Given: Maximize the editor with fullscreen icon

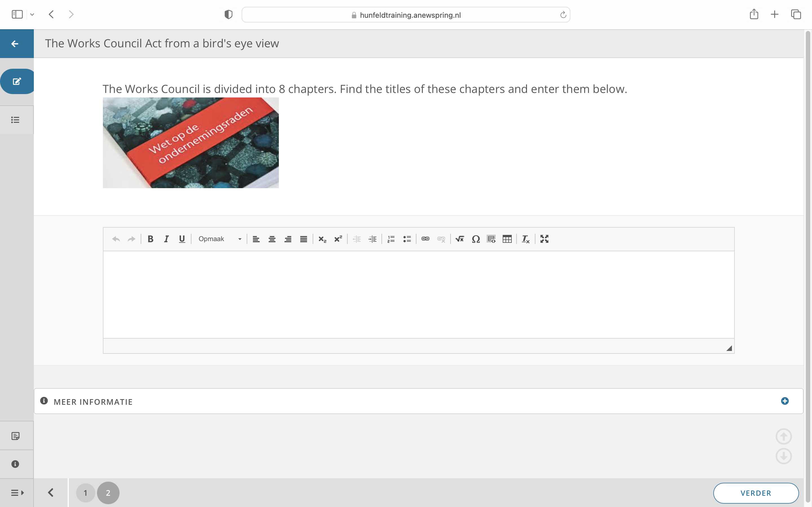Looking at the screenshot, I should pos(544,239).
